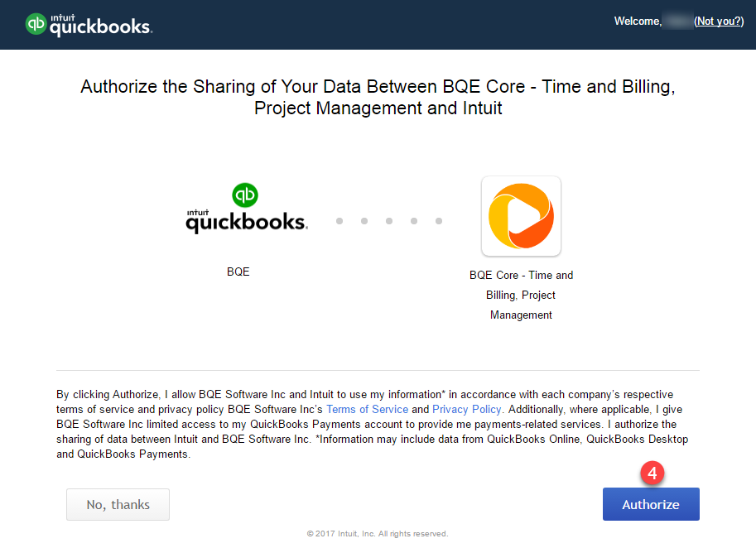Click the middle dot in the connector row

[388, 221]
